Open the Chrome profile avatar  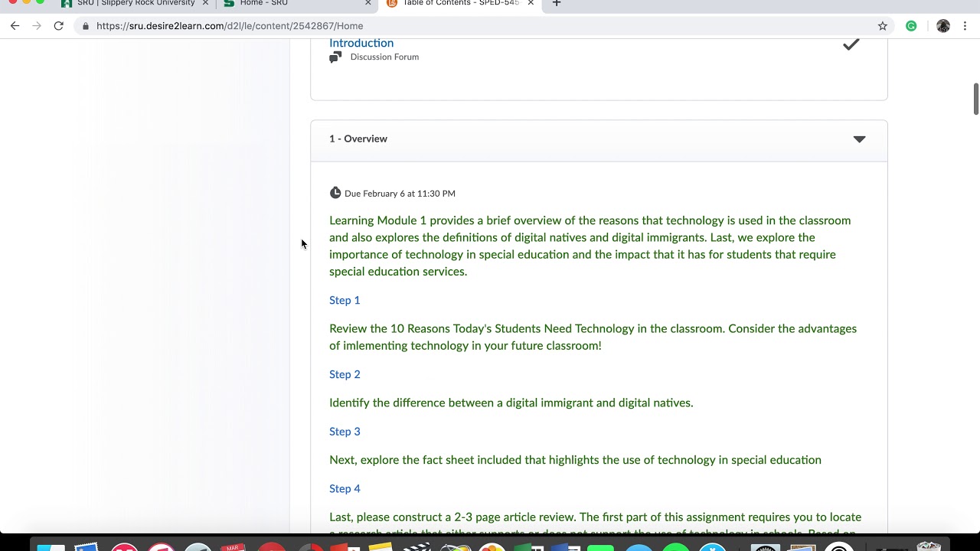point(943,26)
